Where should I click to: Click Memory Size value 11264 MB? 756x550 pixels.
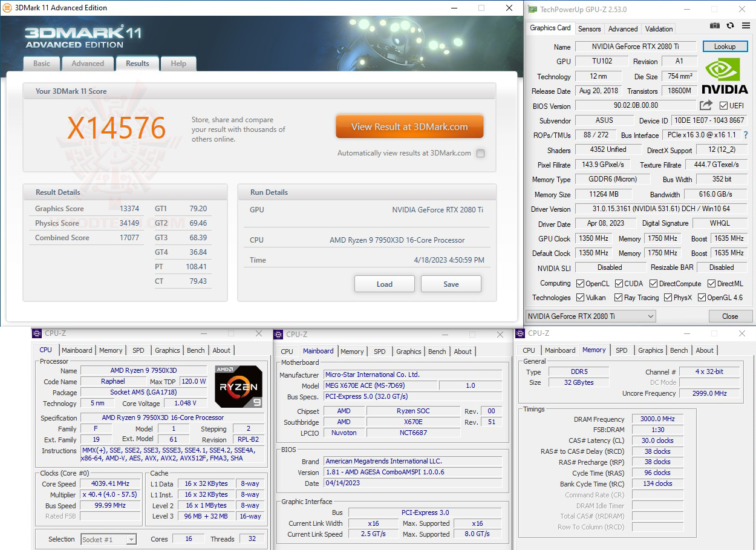point(604,195)
